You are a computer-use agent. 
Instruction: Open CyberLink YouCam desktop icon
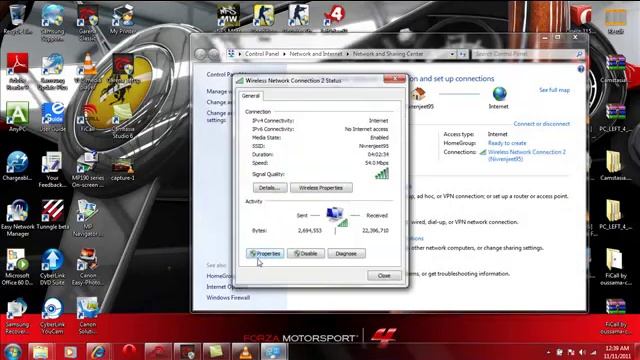click(52, 316)
